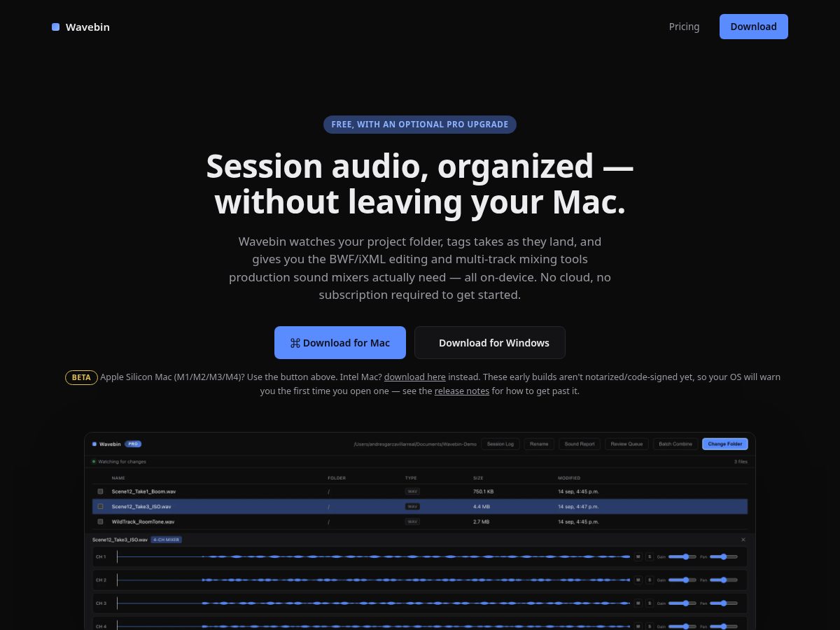Click the SIZE column header

click(x=478, y=478)
